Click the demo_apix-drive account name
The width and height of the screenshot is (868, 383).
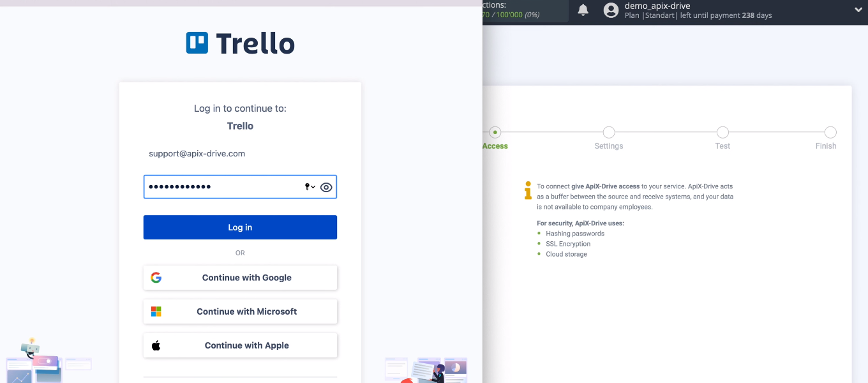[657, 6]
